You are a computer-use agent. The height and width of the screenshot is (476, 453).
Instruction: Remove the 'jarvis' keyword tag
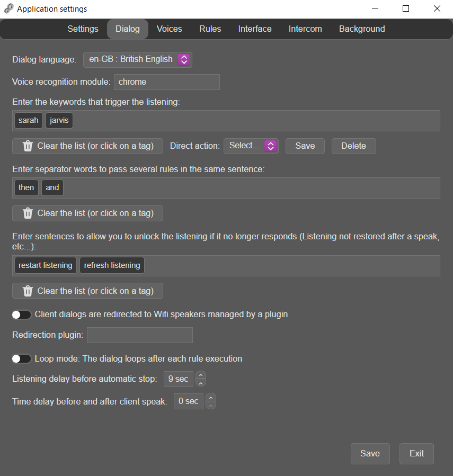point(59,121)
